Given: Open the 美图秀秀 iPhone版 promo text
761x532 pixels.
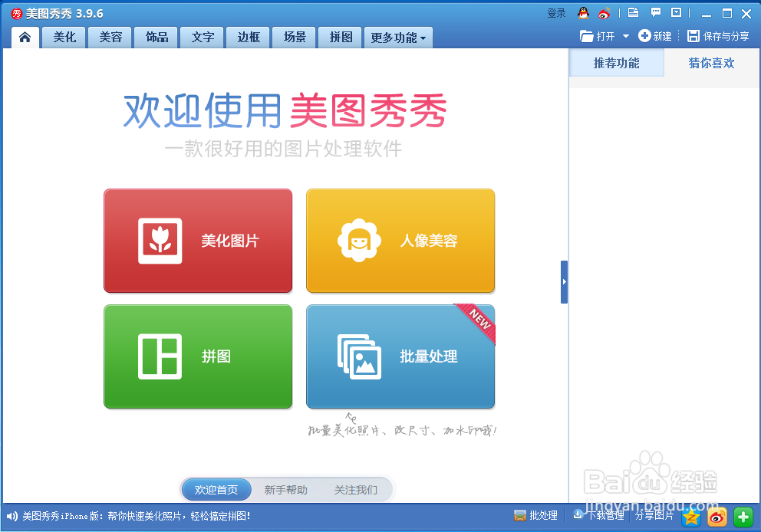Looking at the screenshot, I should (137, 516).
